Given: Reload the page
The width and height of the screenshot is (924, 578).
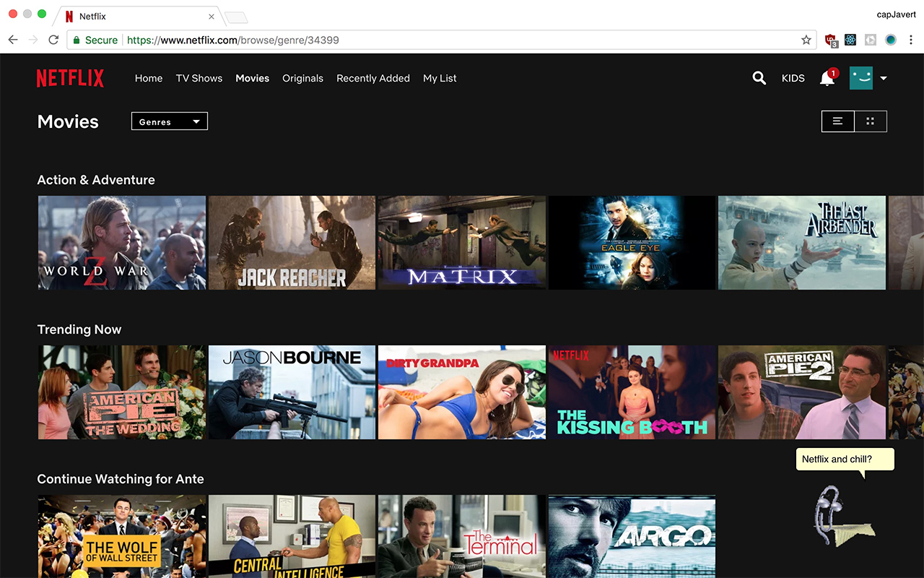Looking at the screenshot, I should pos(53,40).
